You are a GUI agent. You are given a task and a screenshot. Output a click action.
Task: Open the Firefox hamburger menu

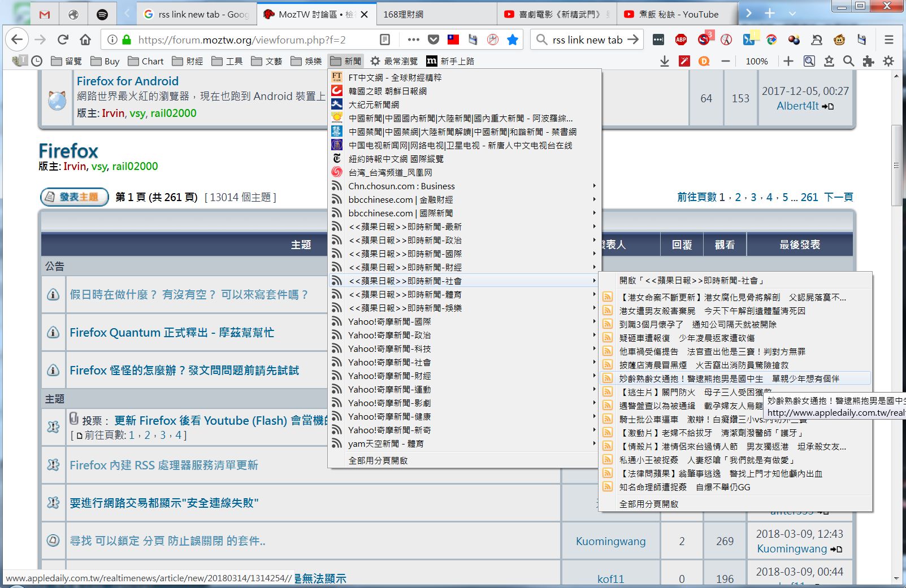tap(889, 40)
